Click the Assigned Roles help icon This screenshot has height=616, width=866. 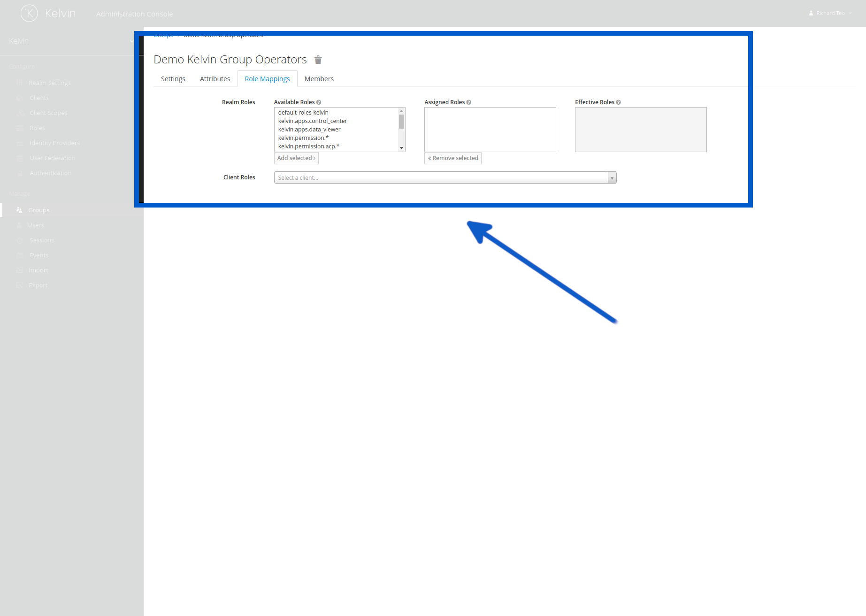(x=469, y=102)
